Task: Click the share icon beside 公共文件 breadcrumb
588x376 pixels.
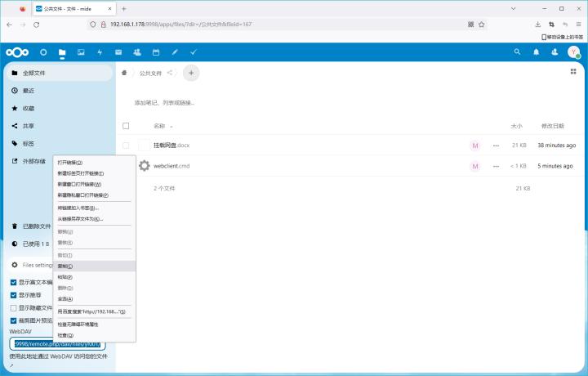Action: (170, 73)
